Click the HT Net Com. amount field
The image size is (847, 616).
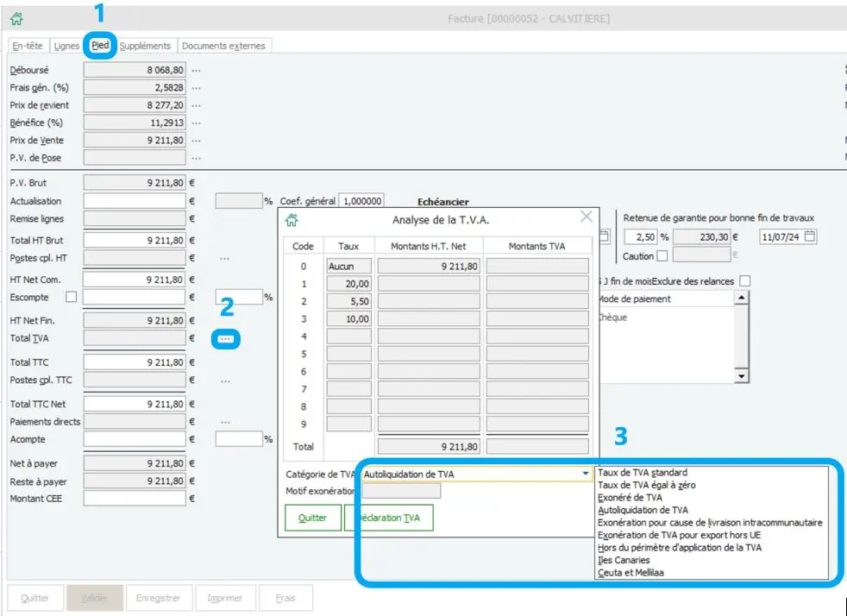135,280
